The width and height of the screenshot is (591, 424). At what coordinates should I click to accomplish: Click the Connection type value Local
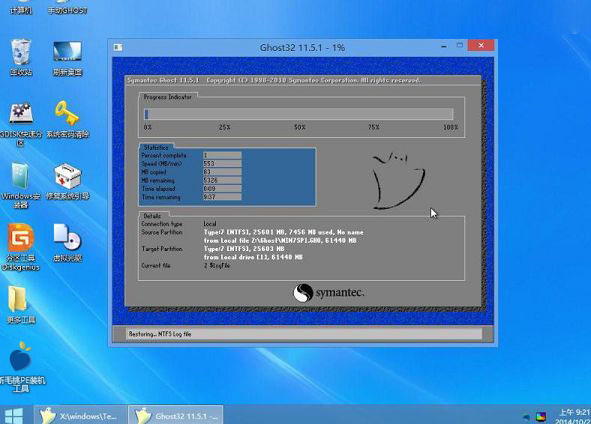click(x=210, y=224)
